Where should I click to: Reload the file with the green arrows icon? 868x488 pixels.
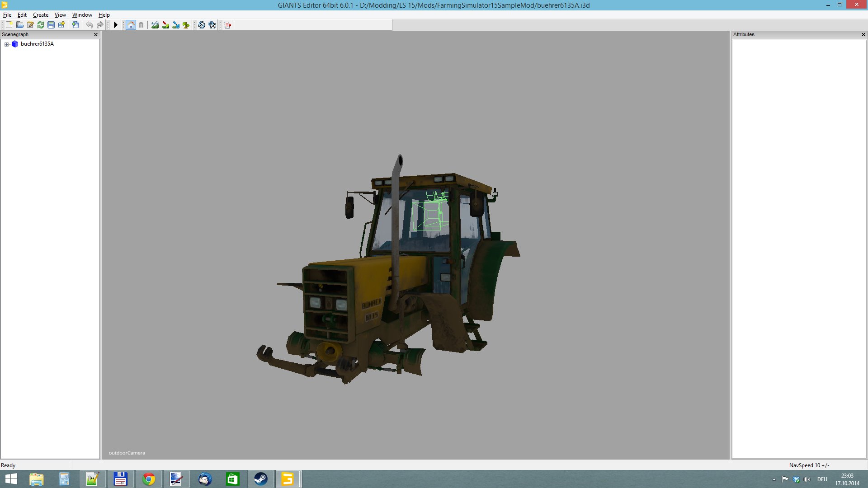[x=41, y=25]
